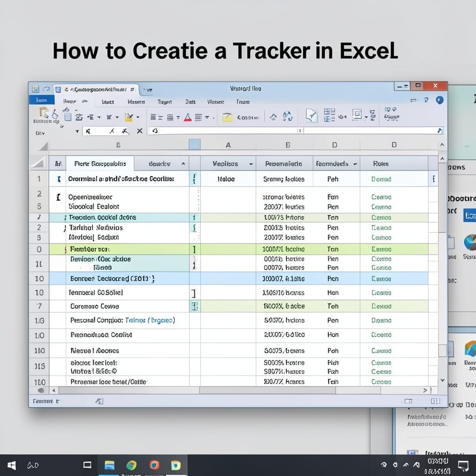The height and width of the screenshot is (476, 476).
Task: Open the filter arrow on the 'deadrs' header
Action: [x=183, y=164]
